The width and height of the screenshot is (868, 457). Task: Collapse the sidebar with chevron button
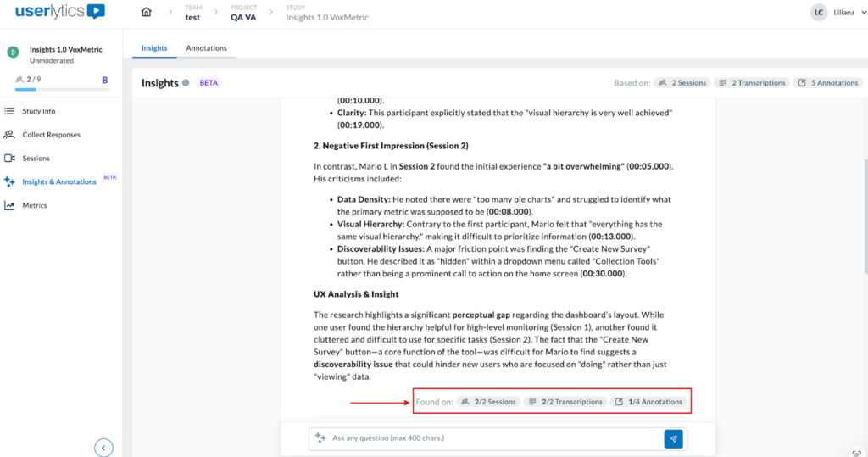coord(103,448)
